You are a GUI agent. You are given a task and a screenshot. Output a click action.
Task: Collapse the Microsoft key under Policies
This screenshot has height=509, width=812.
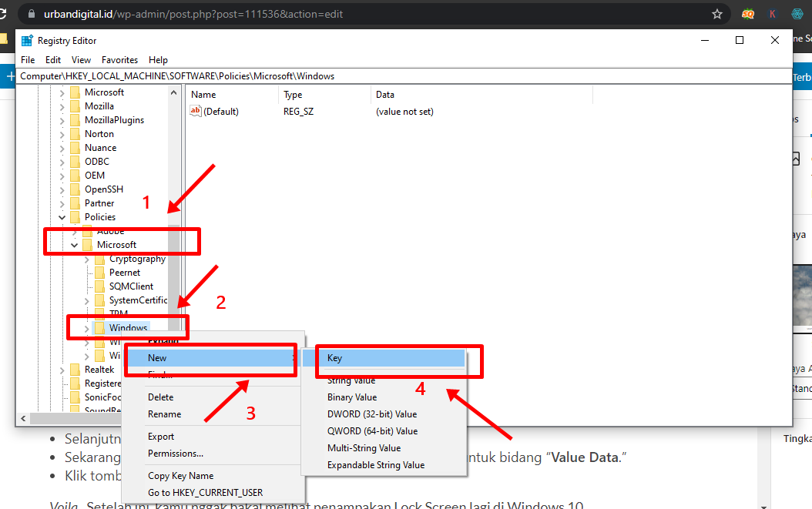tap(75, 246)
